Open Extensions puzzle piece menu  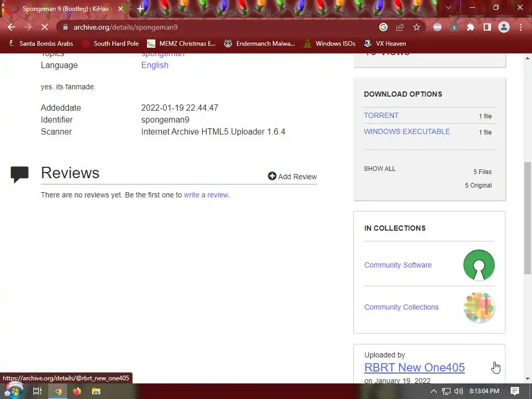(471, 27)
